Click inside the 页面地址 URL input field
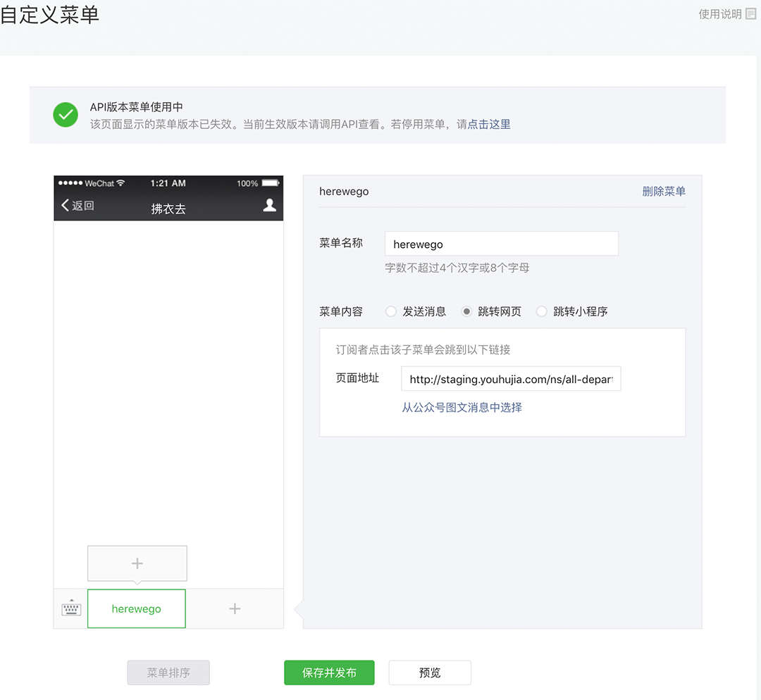The height and width of the screenshot is (700, 761). (510, 378)
